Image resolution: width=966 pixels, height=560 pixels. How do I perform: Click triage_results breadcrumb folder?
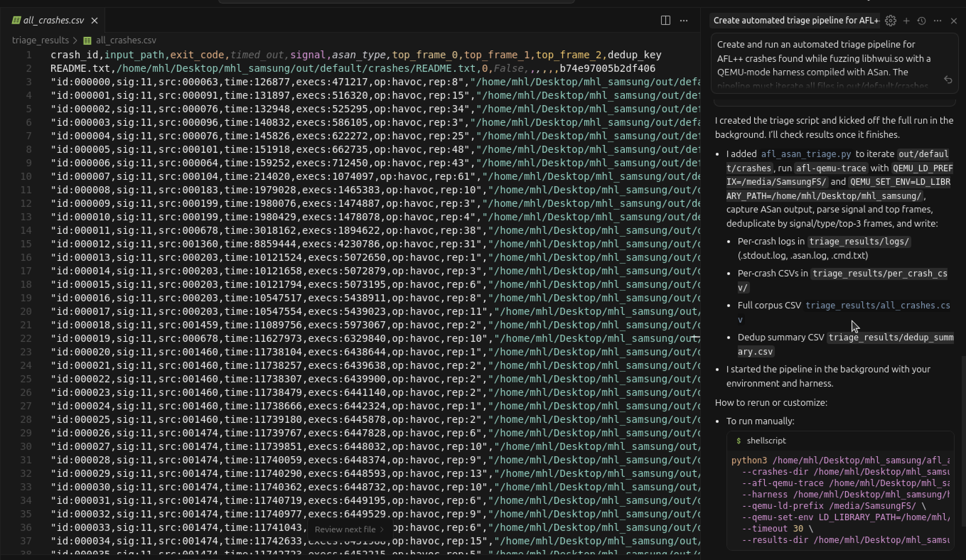pyautogui.click(x=40, y=40)
